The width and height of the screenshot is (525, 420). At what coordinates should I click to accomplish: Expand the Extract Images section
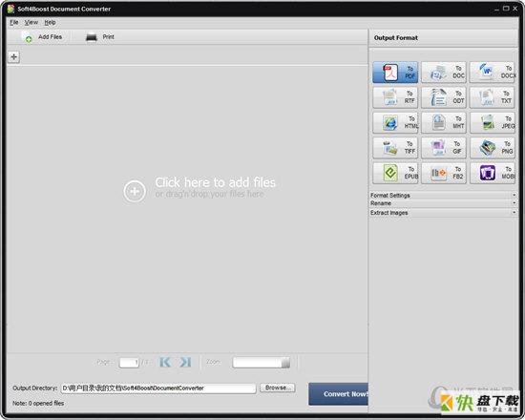[443, 213]
